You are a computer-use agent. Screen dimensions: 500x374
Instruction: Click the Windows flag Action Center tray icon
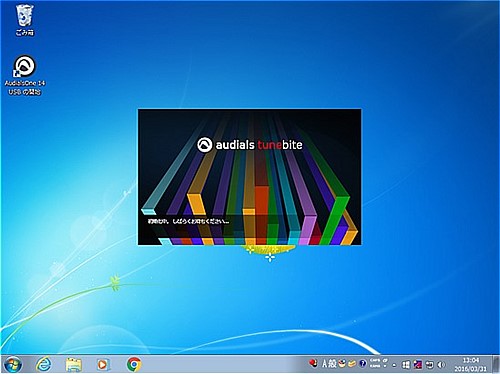click(406, 365)
